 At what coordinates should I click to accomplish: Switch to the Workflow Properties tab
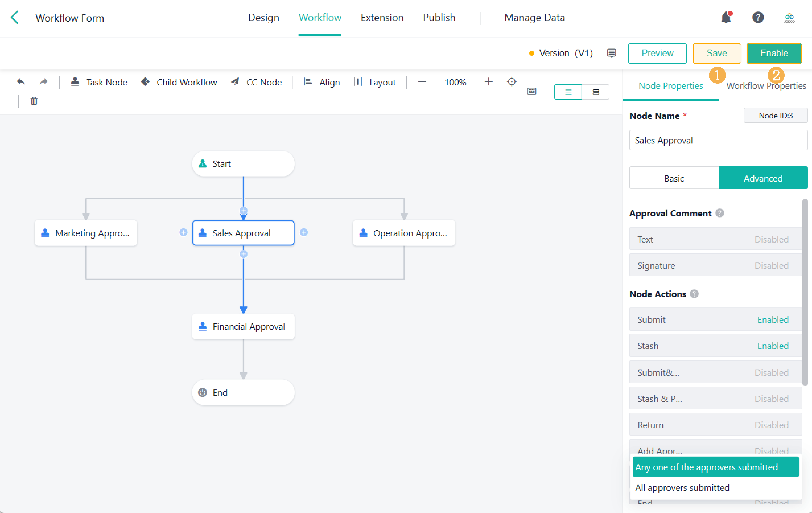click(x=766, y=85)
